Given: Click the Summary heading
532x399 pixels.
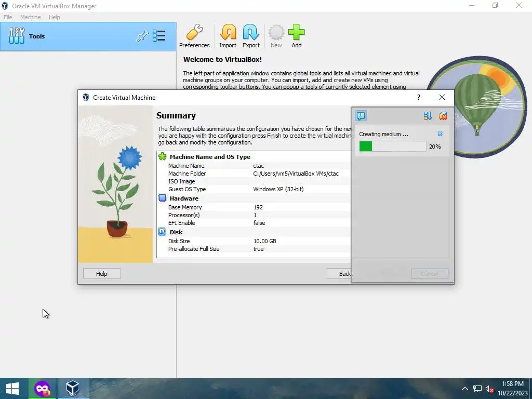Looking at the screenshot, I should 176,115.
